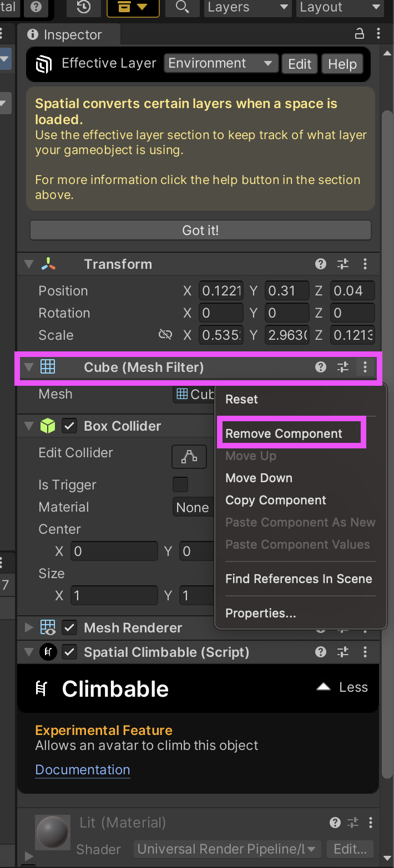
Task: Click the Edit Collider icon button
Action: tap(189, 457)
